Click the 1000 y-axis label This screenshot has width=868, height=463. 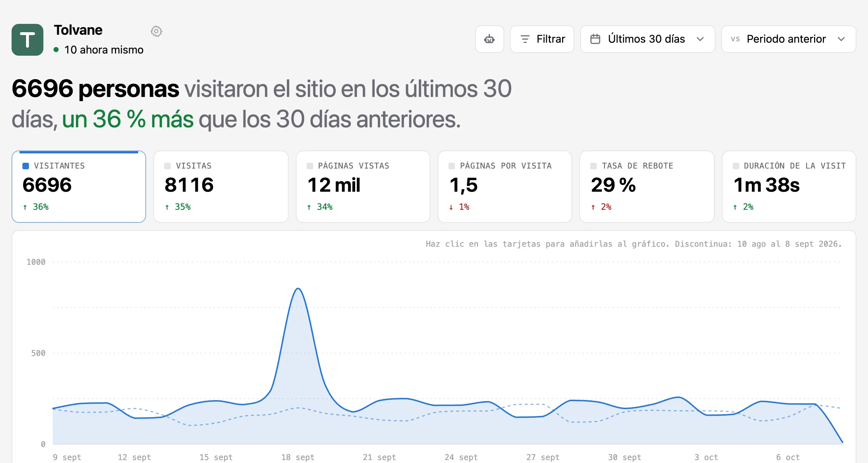(x=36, y=262)
